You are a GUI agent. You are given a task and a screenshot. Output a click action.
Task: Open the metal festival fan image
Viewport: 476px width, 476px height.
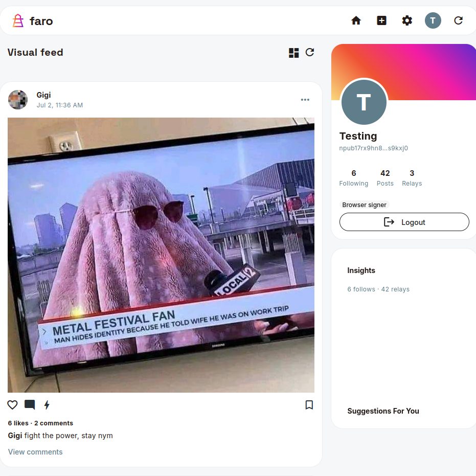pos(161,255)
